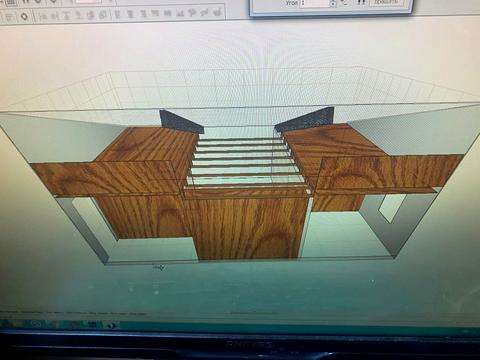Click the first faded icon after the diamond
This screenshot has height=360, width=480.
tap(43, 15)
